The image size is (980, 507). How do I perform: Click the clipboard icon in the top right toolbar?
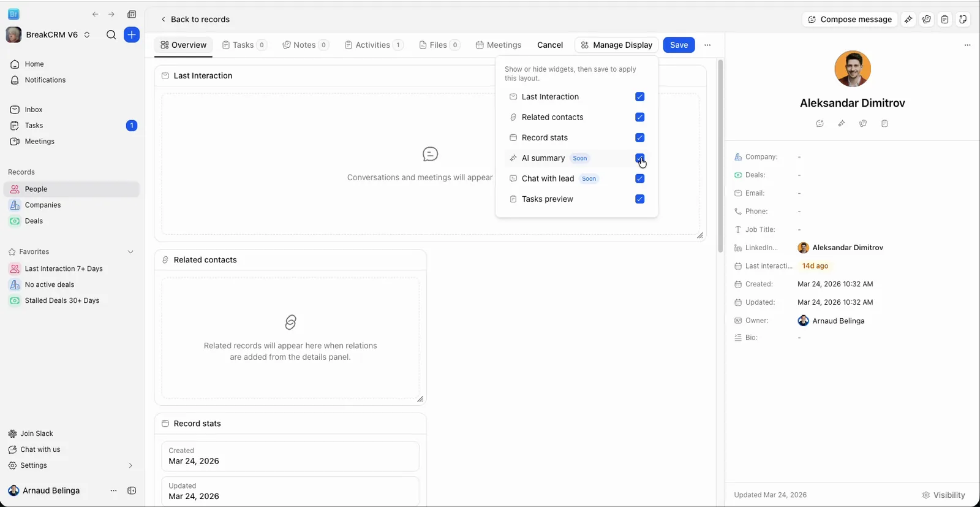coord(945,20)
